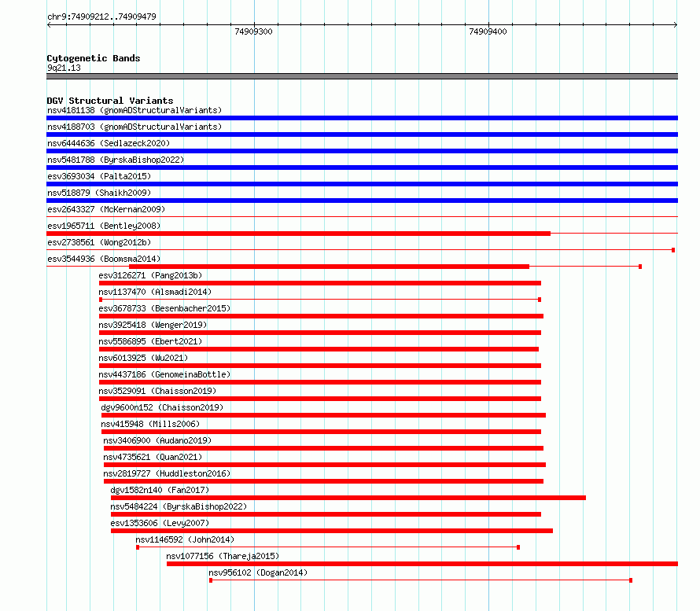This screenshot has height=611, width=700.
Task: Select nsv3406900 (Audano2019) label
Action: click(157, 440)
